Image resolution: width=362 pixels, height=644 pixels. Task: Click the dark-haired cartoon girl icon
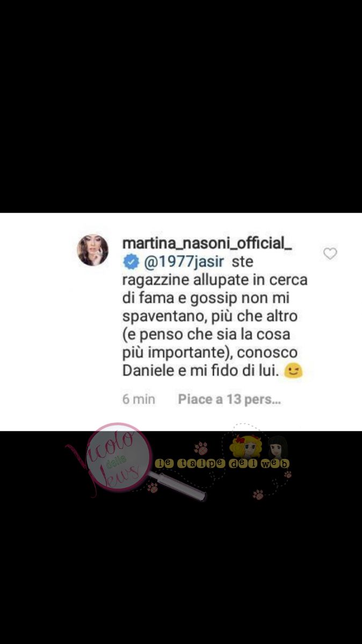click(x=278, y=447)
